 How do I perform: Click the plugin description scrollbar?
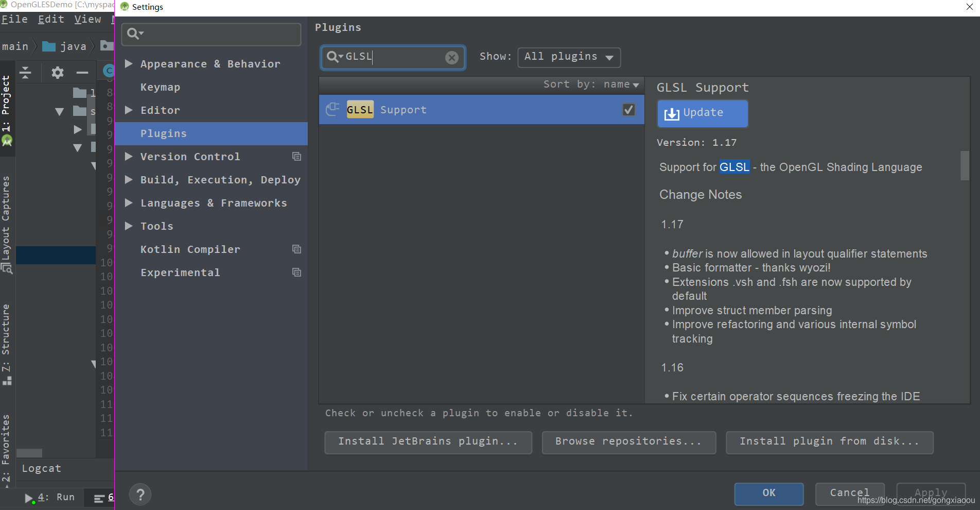point(965,165)
